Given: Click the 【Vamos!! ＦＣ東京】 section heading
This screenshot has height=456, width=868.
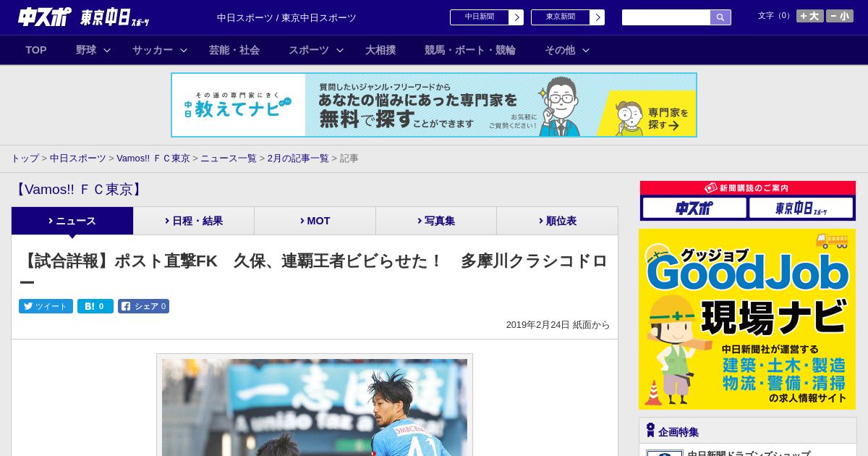Looking at the screenshot, I should pos(79,190).
